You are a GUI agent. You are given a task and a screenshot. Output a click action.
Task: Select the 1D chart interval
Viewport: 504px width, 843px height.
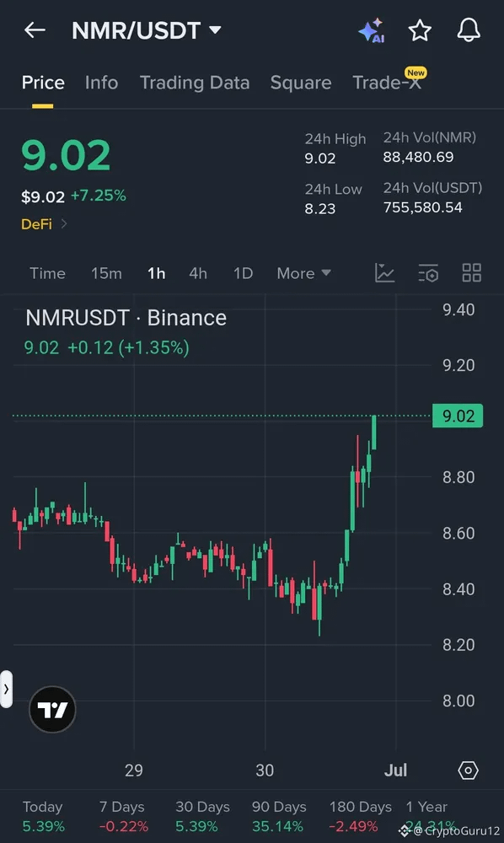243,274
